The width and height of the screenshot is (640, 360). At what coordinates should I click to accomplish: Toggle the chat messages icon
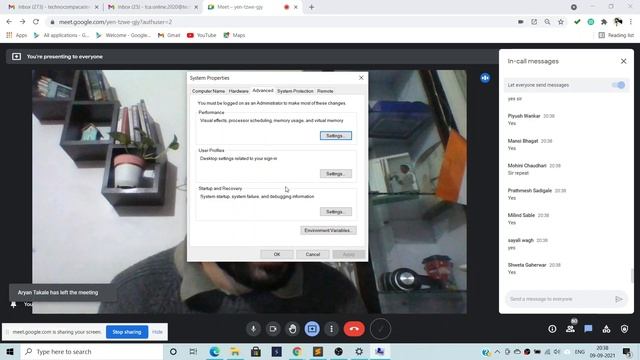588,329
